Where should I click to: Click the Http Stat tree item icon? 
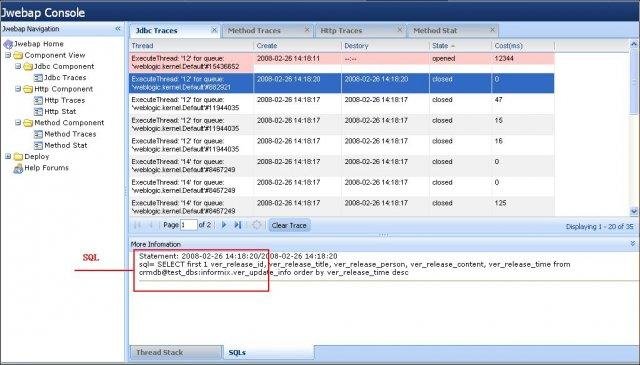(38, 111)
